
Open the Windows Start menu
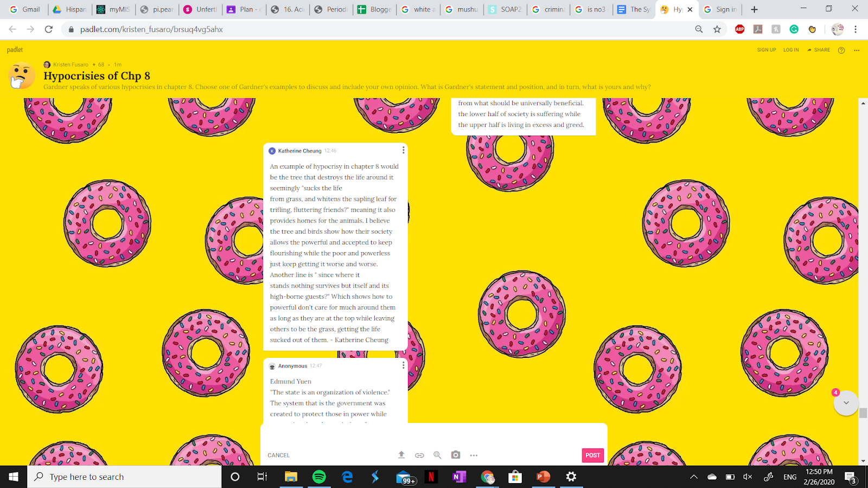click(14, 477)
